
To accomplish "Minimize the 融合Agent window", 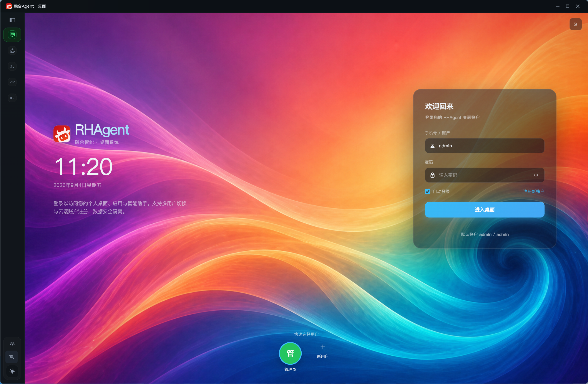I will [557, 6].
